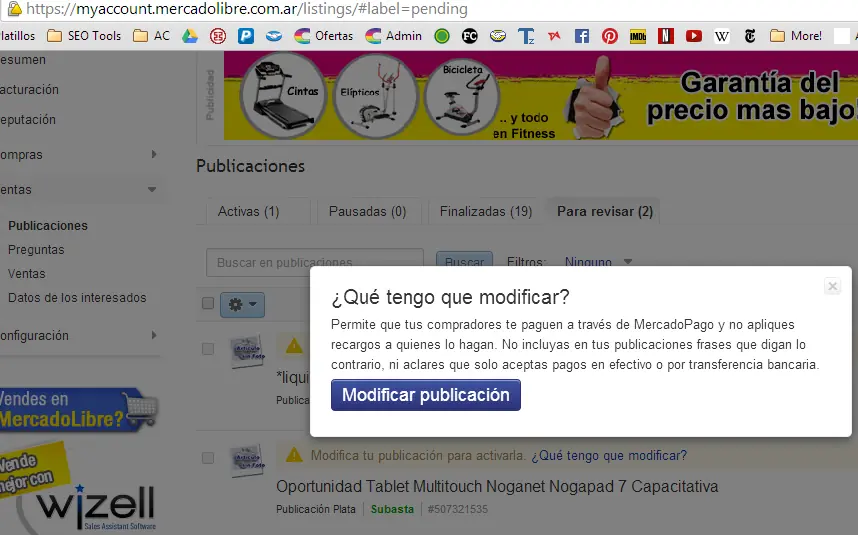Go to Facturación in the sidebar
This screenshot has width=858, height=535.
coord(29,90)
